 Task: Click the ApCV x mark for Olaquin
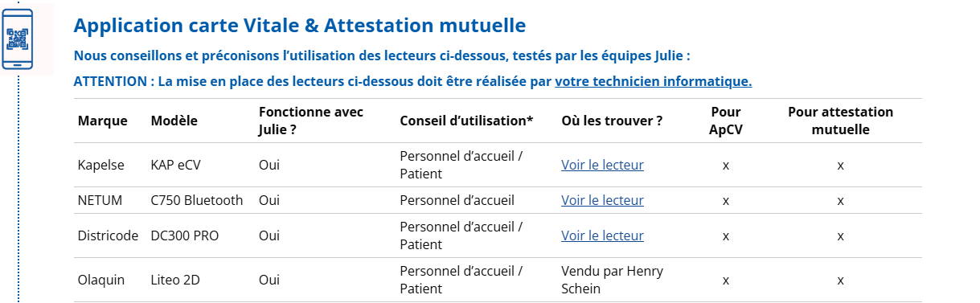pyautogui.click(x=726, y=280)
